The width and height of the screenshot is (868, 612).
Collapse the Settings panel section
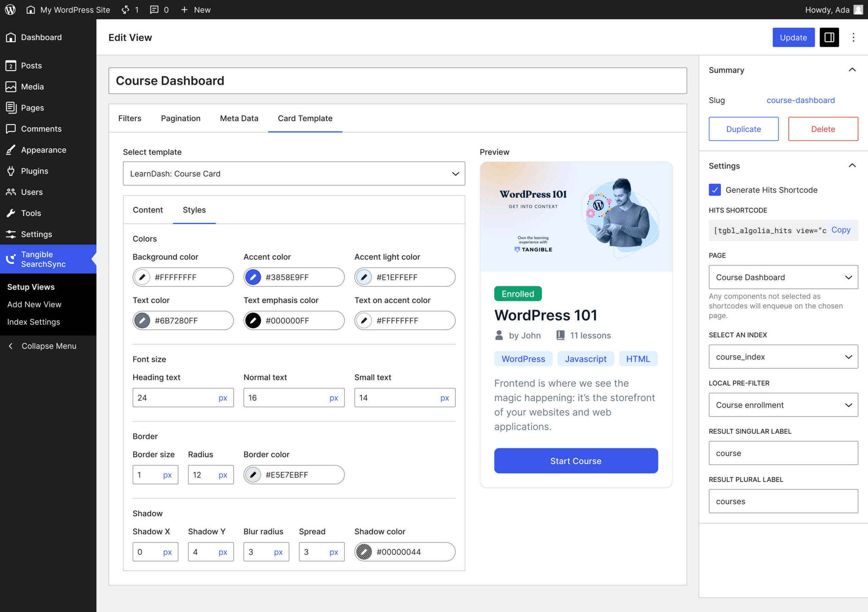pyautogui.click(x=852, y=166)
